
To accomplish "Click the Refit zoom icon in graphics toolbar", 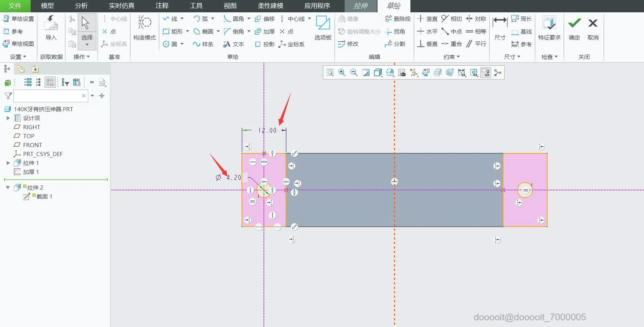I will pos(330,72).
